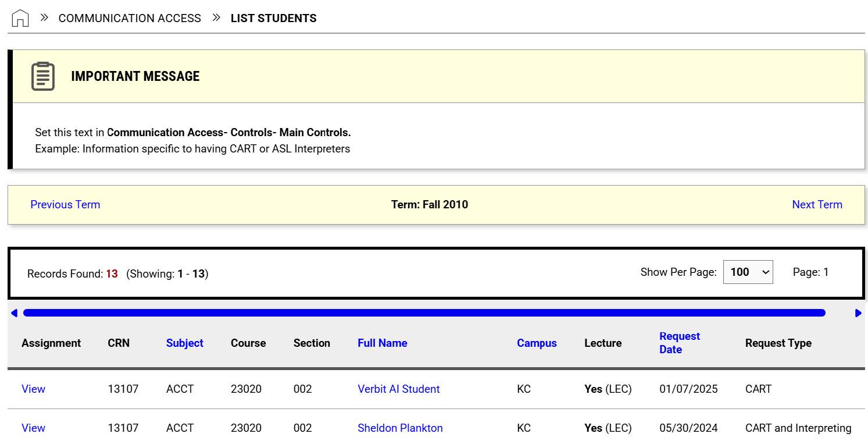Open the Sheldon Plankton student record

(x=400, y=428)
